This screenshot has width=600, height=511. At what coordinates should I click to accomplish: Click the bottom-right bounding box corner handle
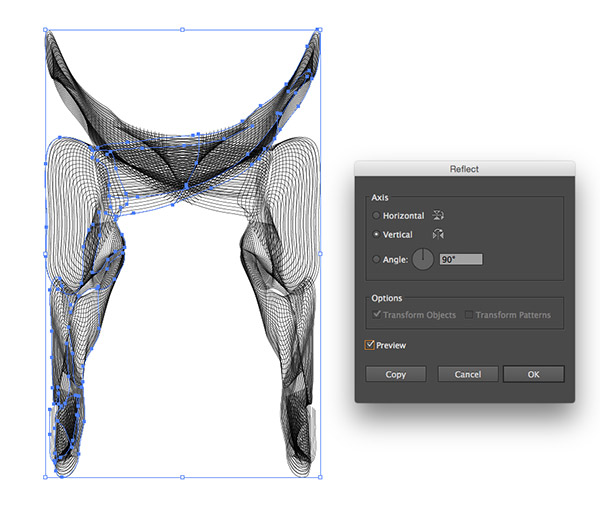[319, 477]
